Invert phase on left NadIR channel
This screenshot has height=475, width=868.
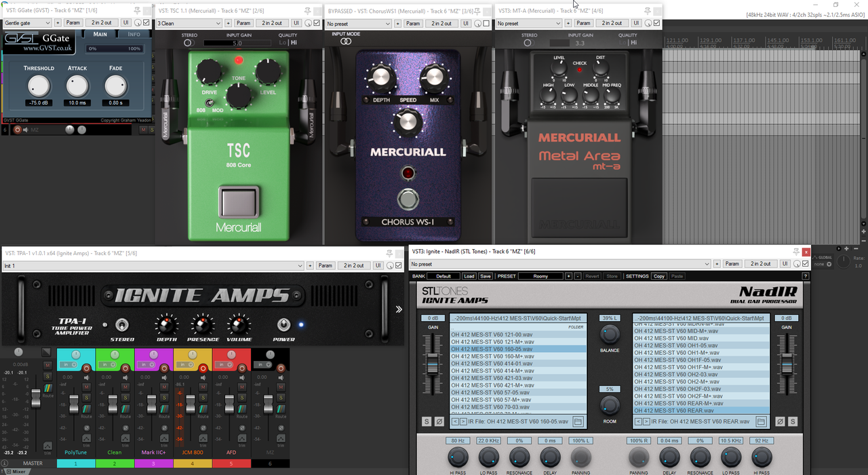pyautogui.click(x=439, y=421)
